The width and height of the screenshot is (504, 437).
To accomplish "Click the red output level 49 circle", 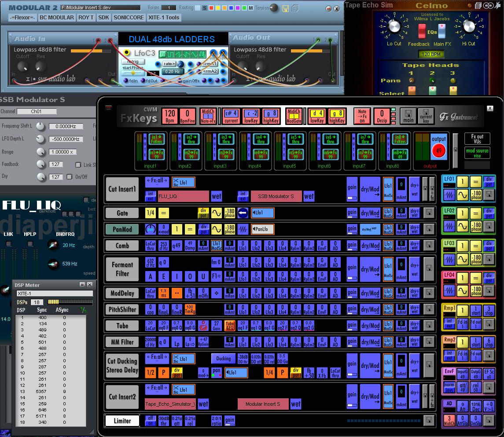I will (438, 151).
